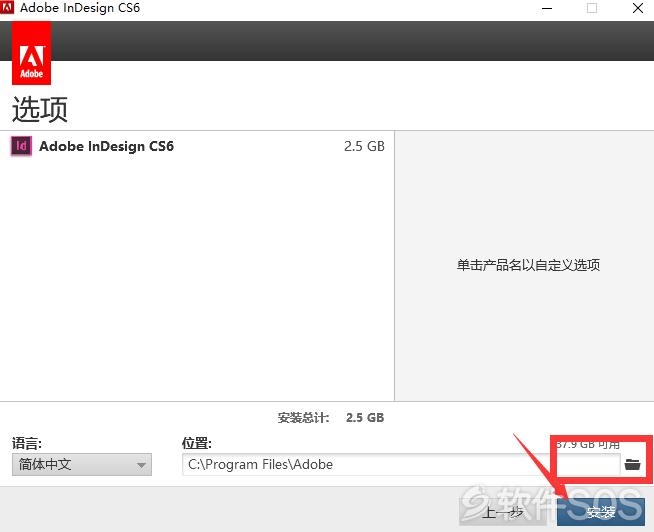Click the 位置 label
This screenshot has height=532, width=654.
[x=197, y=443]
